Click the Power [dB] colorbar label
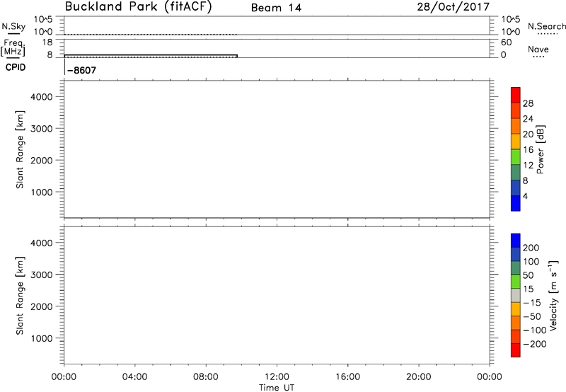The width and height of the screenshot is (566, 392). point(541,149)
